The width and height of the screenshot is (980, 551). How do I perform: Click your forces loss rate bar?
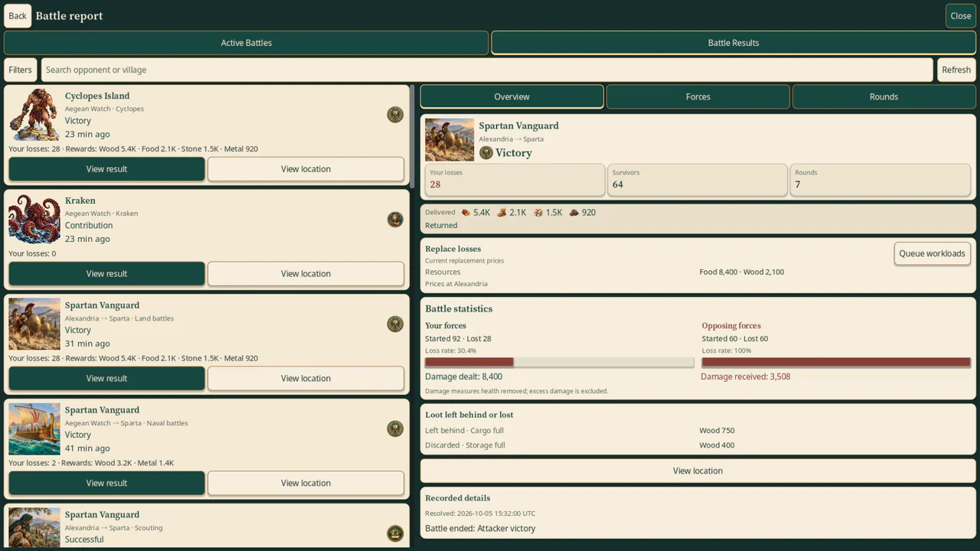tap(559, 362)
